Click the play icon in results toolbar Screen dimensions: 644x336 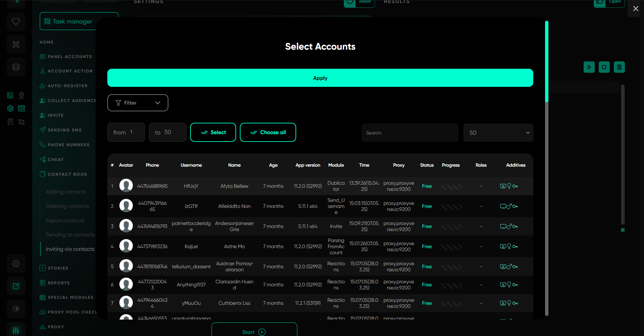pyautogui.click(x=589, y=67)
